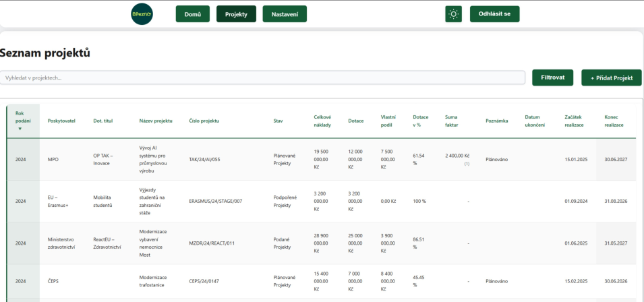Toggle the light/dark theme sun icon
Viewport: 644px width, 302px height.
click(x=453, y=14)
